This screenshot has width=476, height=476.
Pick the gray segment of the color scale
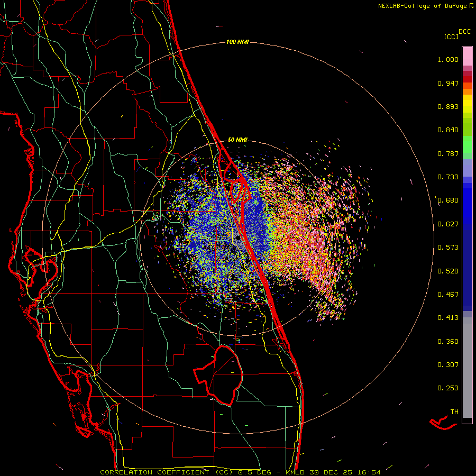pyautogui.click(x=467, y=368)
